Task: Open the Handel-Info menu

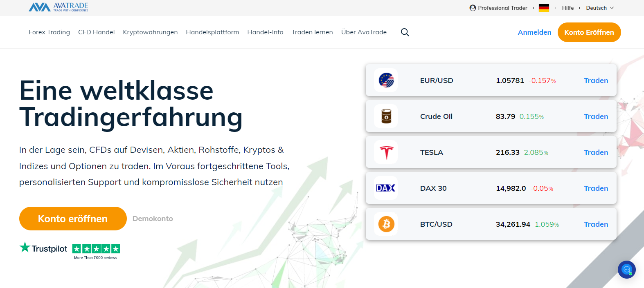Action: [265, 32]
